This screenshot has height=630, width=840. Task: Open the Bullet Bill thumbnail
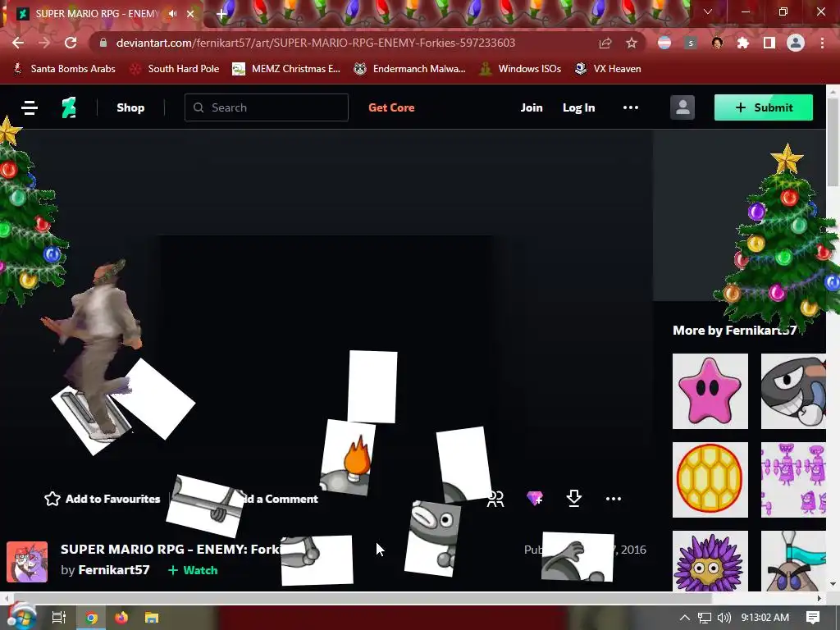(x=793, y=391)
